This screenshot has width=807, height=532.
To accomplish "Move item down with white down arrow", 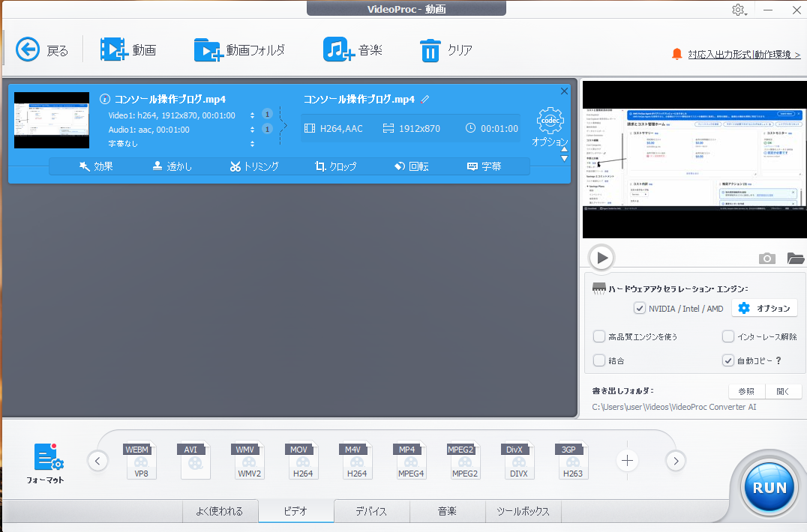I will tap(565, 159).
